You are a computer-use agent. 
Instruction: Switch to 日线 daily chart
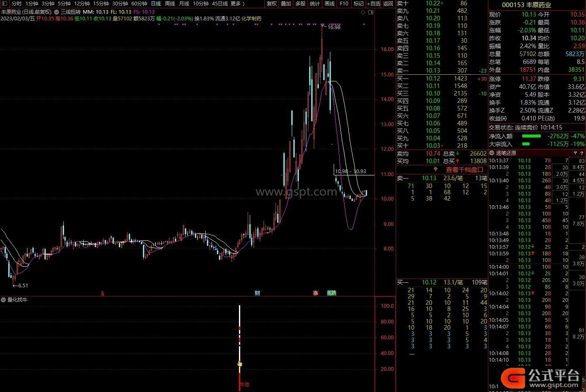tap(156, 3)
